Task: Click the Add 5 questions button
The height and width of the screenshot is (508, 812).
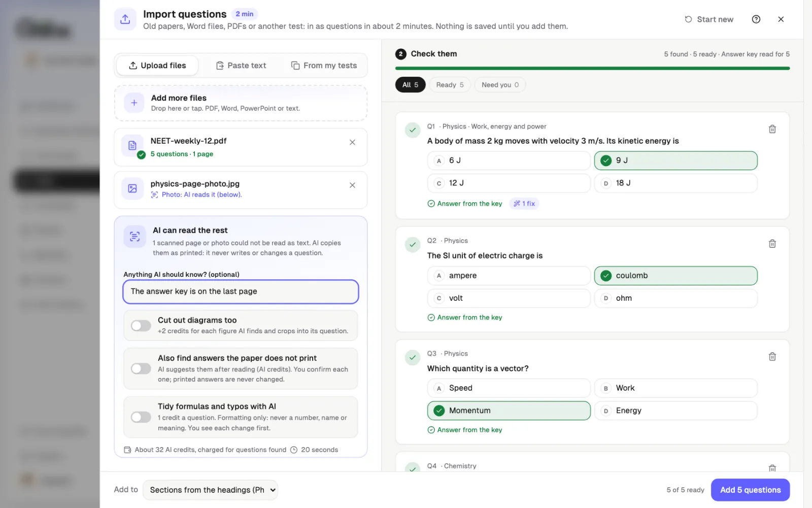Action: (750, 490)
